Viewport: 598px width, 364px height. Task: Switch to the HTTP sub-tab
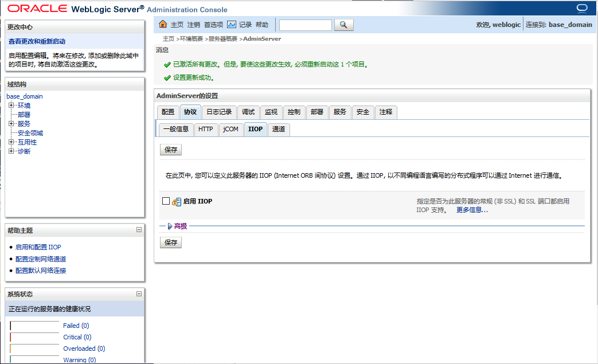[x=205, y=130]
